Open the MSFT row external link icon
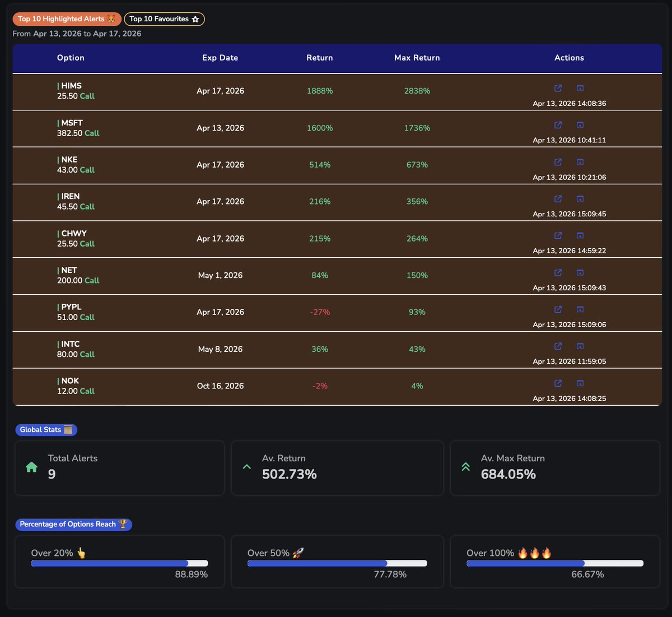Image resolution: width=672 pixels, height=617 pixels. coord(558,125)
